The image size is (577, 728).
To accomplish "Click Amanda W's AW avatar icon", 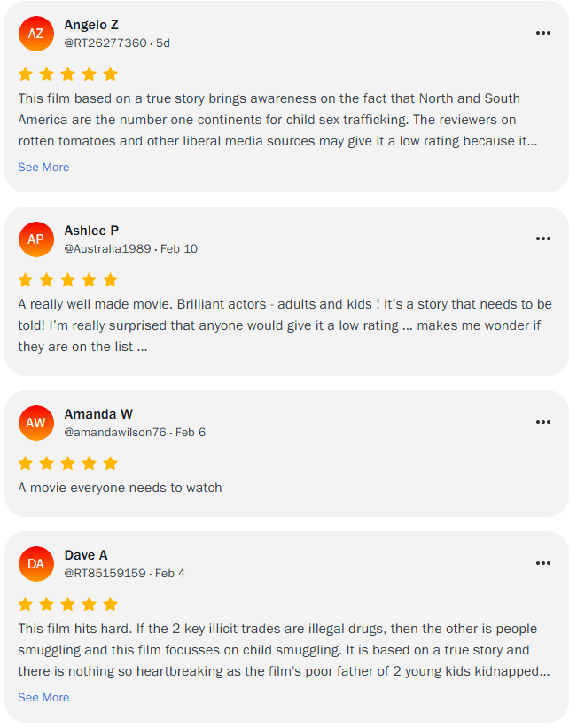I will tap(35, 423).
